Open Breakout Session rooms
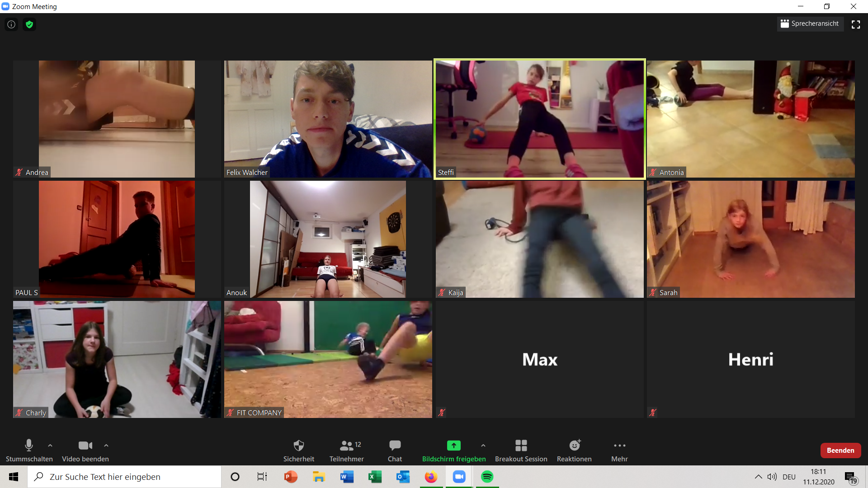The image size is (868, 488). 521,450
